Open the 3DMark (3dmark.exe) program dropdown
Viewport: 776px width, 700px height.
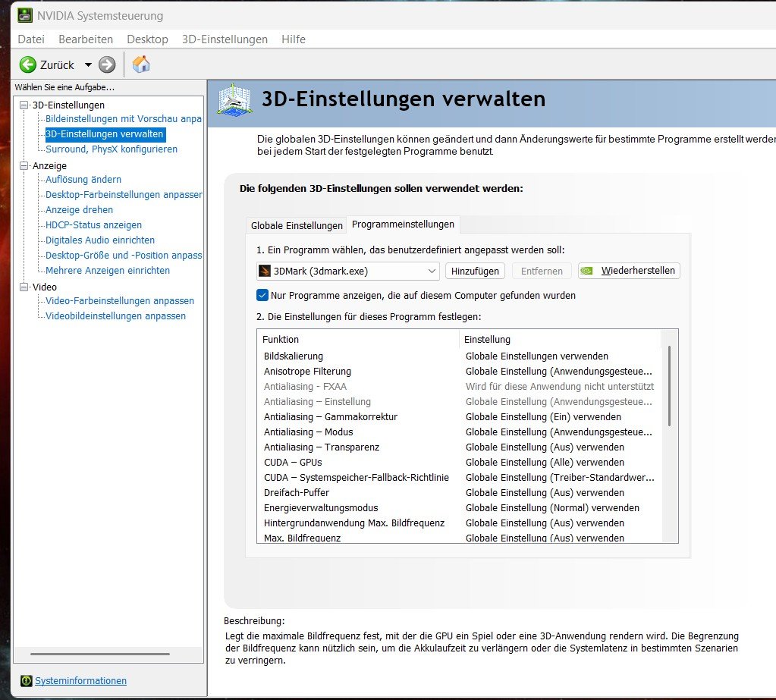[x=348, y=271]
